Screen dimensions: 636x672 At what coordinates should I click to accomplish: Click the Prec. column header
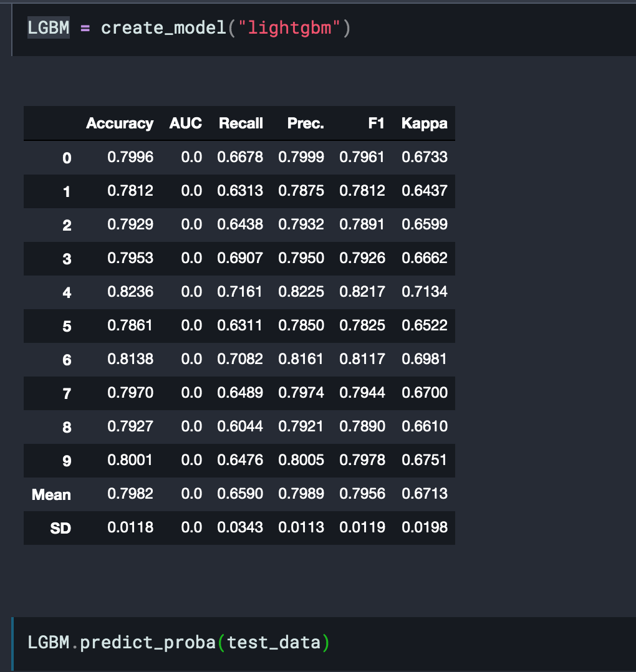point(305,123)
